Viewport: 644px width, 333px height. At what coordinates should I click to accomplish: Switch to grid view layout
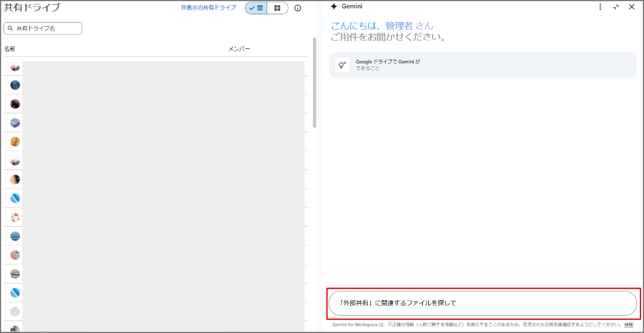point(278,8)
